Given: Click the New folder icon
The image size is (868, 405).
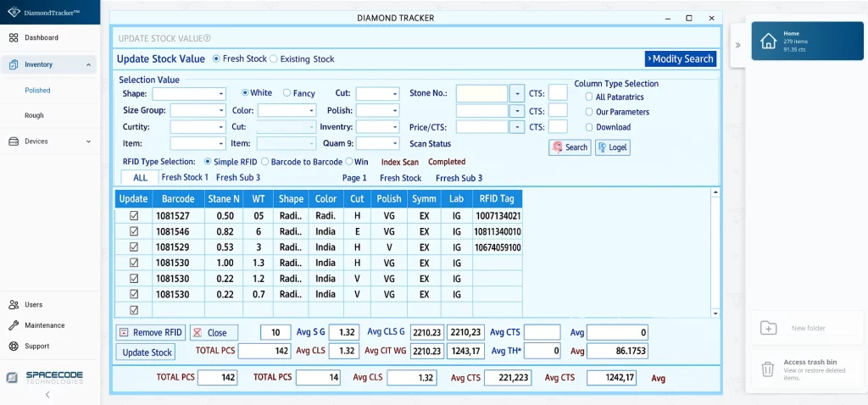Looking at the screenshot, I should point(768,328).
